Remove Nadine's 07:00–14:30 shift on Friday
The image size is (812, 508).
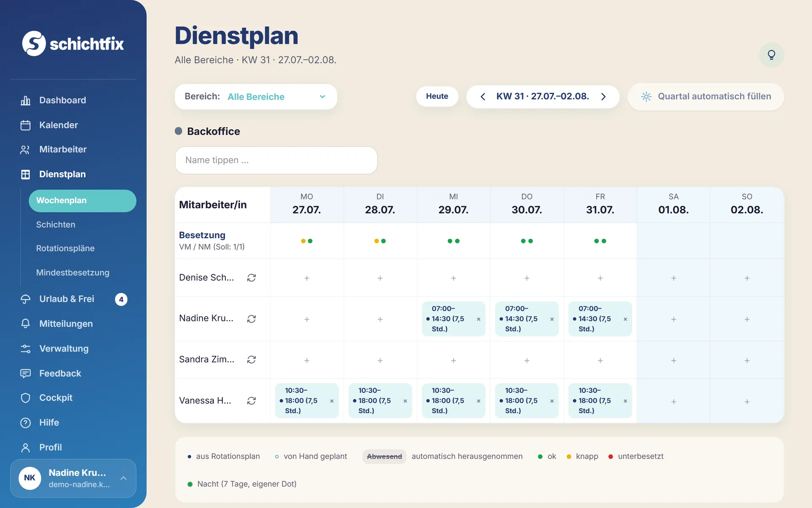[625, 319]
